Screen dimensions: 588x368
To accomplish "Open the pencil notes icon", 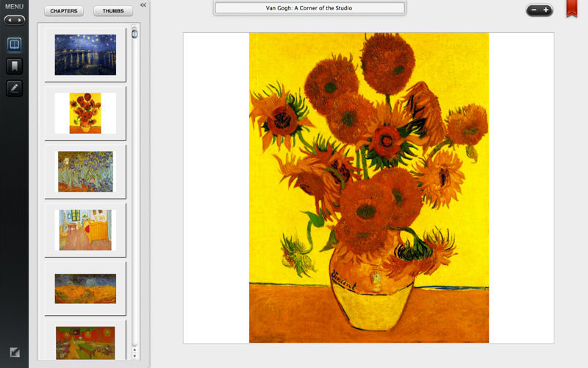I will click(x=14, y=88).
